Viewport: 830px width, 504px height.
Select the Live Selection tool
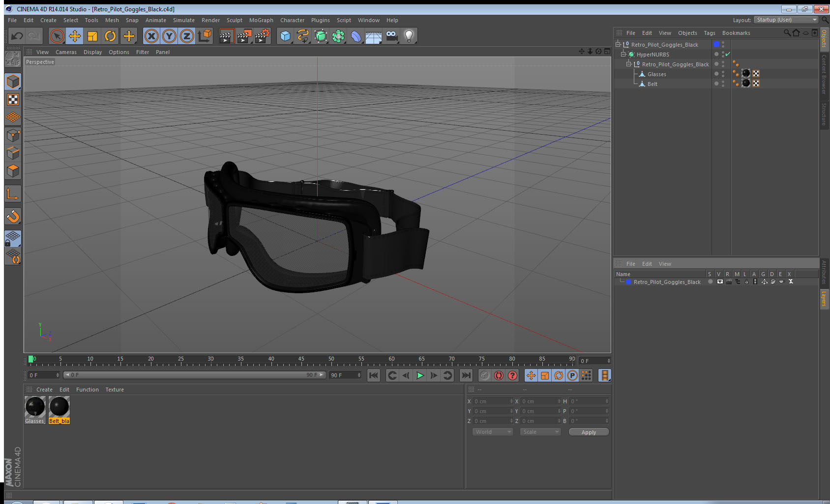click(x=57, y=36)
